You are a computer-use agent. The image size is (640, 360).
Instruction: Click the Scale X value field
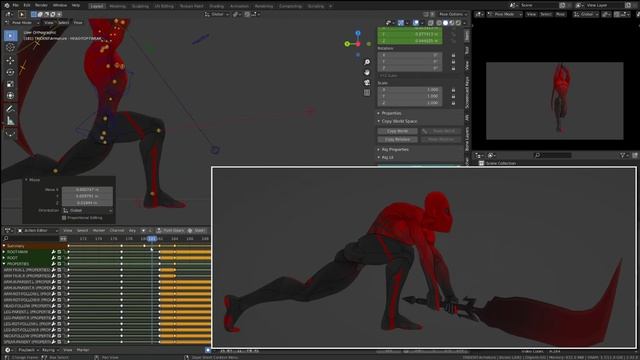[410, 90]
